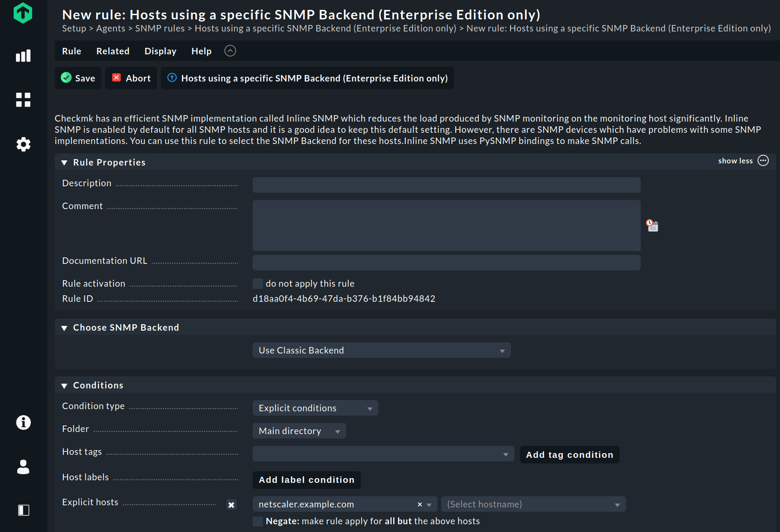Click the green Save checkmark icon
The image size is (780, 532).
point(66,78)
